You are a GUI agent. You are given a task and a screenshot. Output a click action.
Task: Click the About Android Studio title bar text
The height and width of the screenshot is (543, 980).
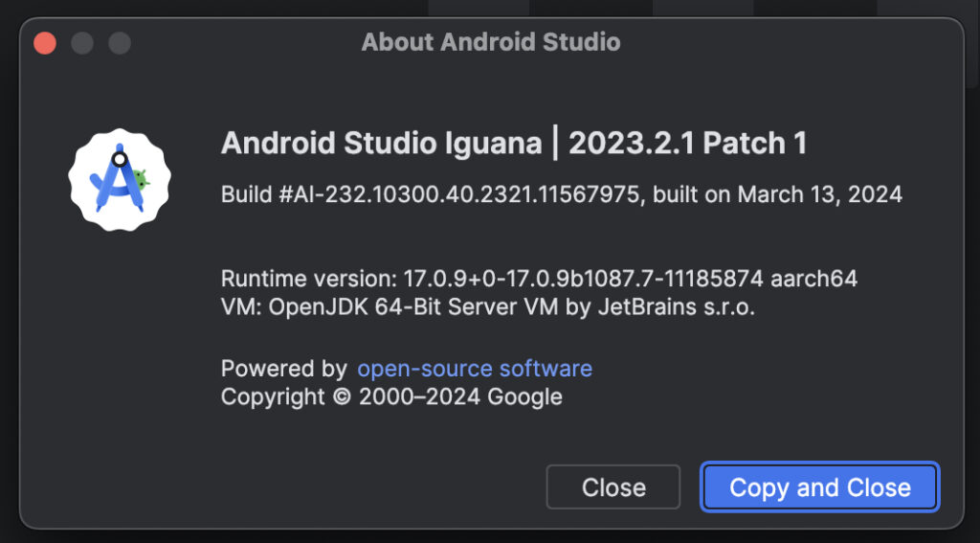pos(490,43)
